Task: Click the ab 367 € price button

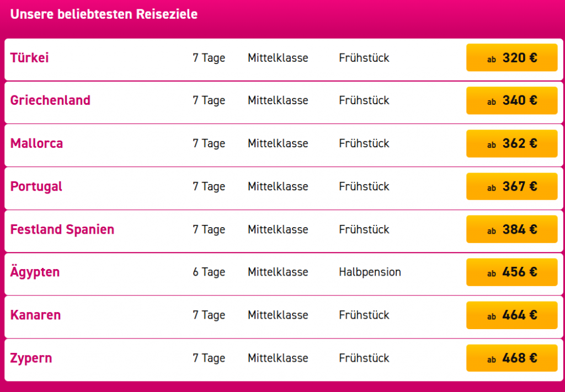Action: pos(511,186)
